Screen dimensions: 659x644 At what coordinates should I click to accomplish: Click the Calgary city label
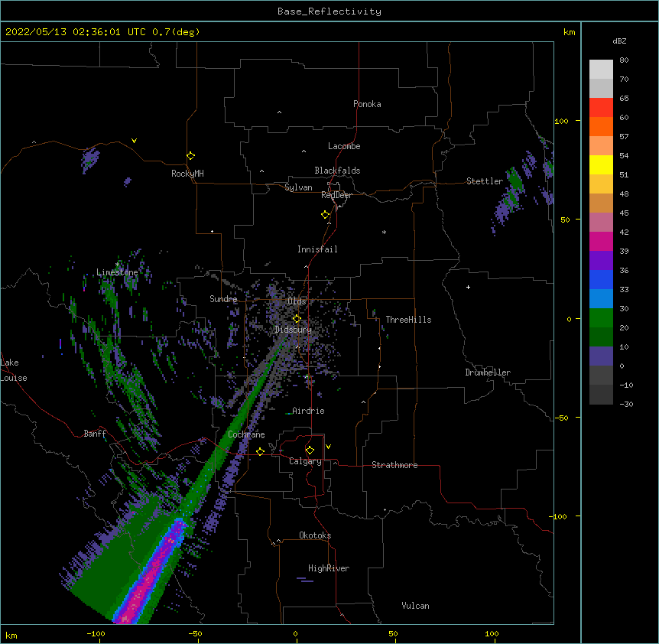pos(305,461)
